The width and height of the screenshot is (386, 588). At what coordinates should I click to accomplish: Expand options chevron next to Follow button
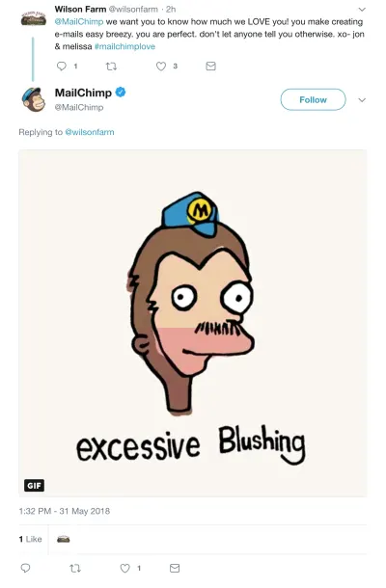(x=362, y=100)
